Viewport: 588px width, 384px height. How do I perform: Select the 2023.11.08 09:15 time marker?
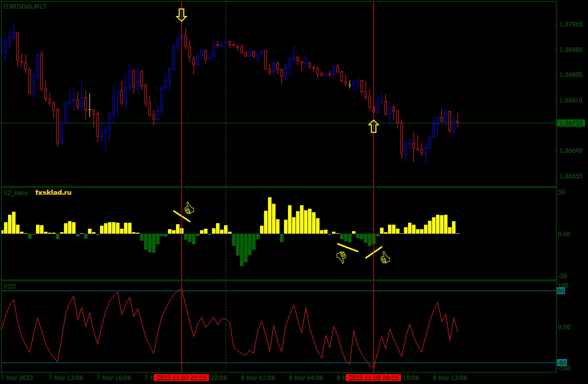point(373,378)
